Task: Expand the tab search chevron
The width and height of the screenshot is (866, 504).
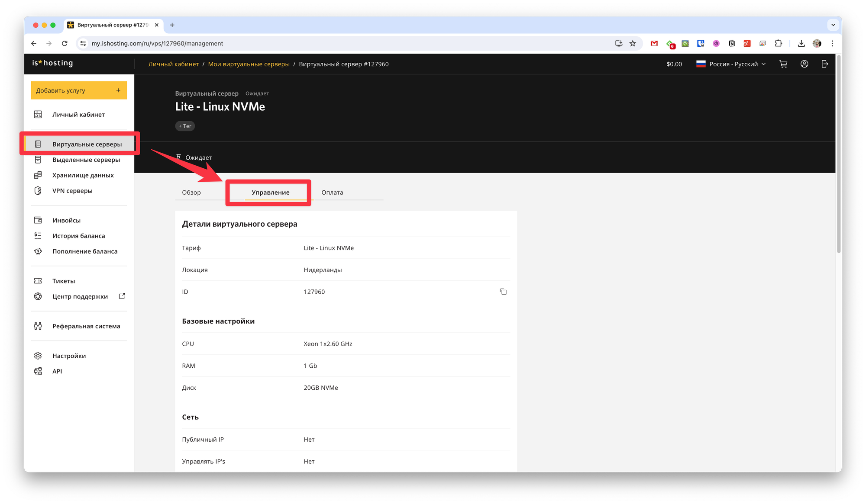Action: (x=833, y=25)
